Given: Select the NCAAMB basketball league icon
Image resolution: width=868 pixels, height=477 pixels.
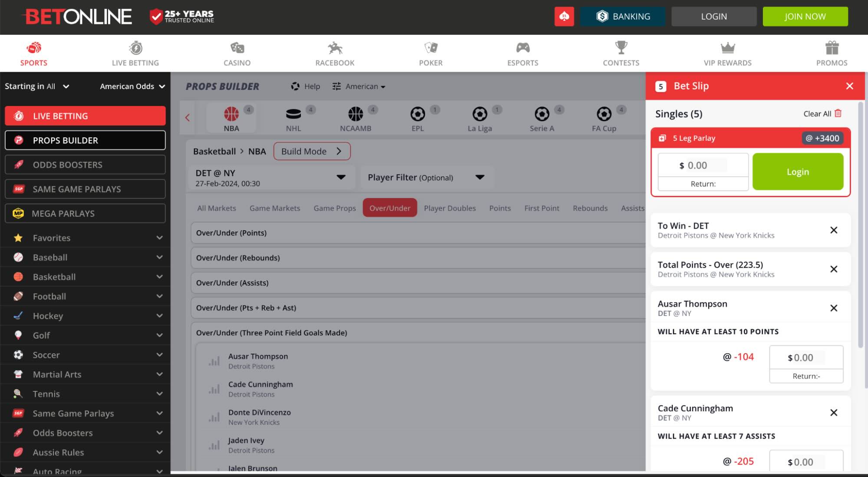Looking at the screenshot, I should point(356,114).
